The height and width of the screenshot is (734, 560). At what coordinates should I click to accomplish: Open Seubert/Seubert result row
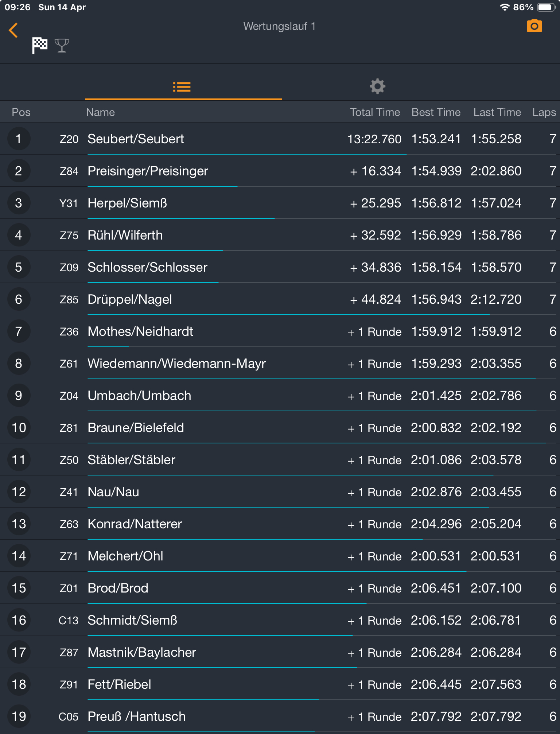(136, 139)
